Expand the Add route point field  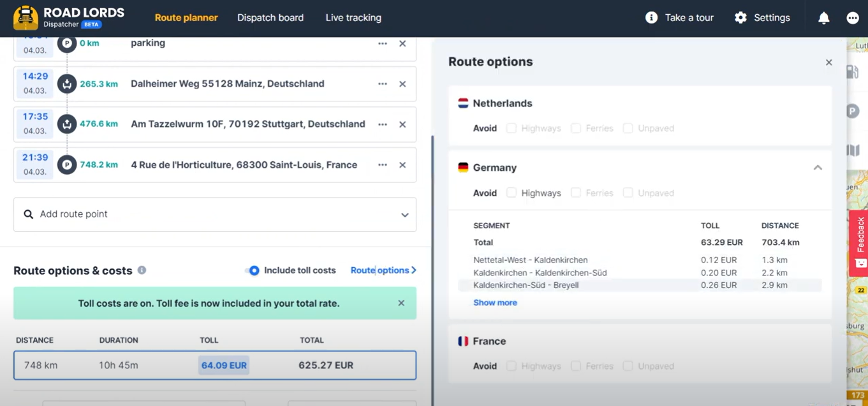pyautogui.click(x=404, y=215)
